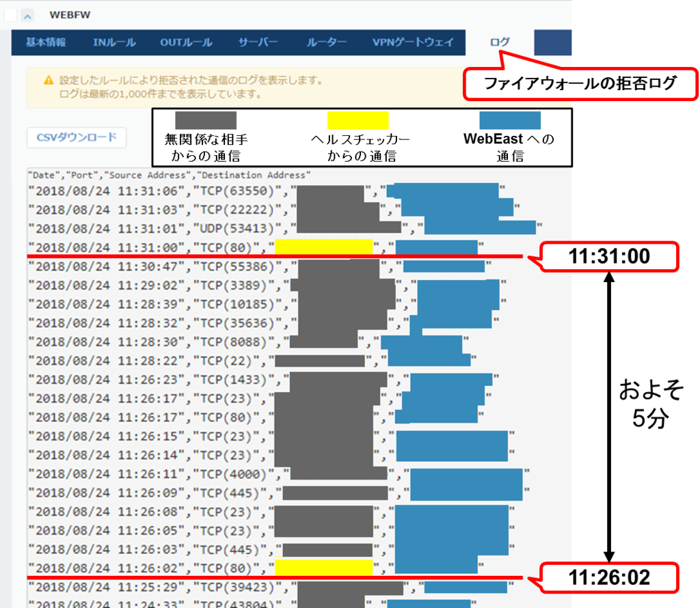The image size is (700, 608).
Task: Select log row 11:29:02 TCP(3389)
Action: 267,286
